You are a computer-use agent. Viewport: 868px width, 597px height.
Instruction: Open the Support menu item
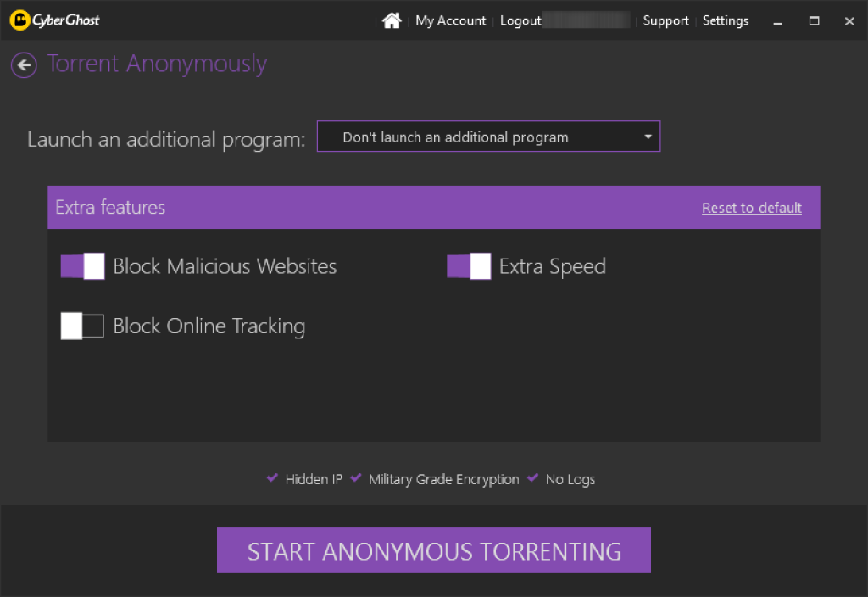tap(665, 20)
